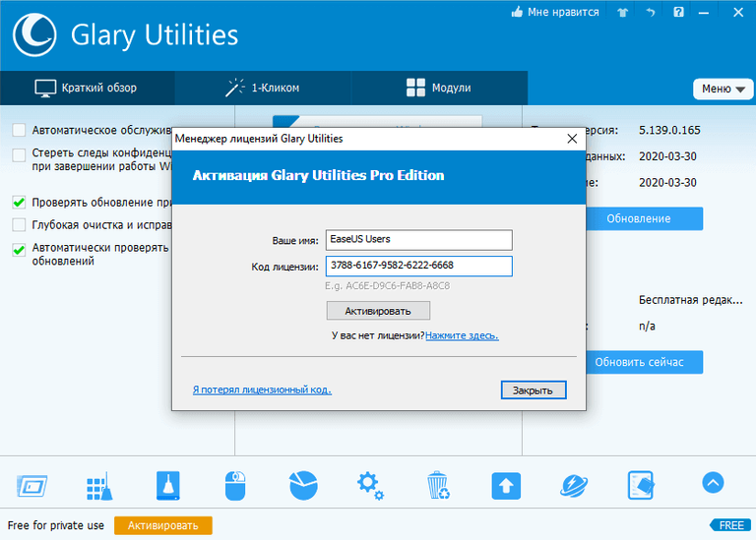Click the 'Код лицензии' input field

click(x=419, y=266)
